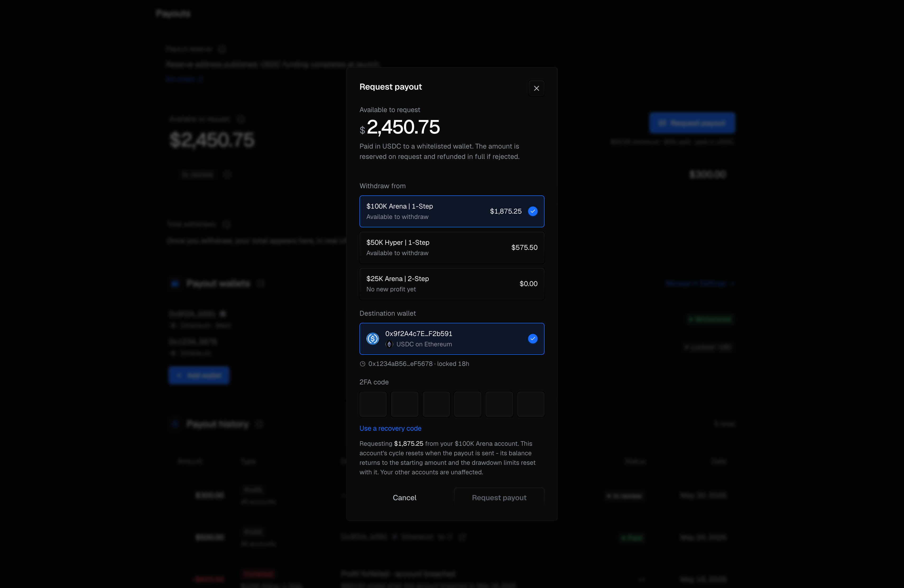The width and height of the screenshot is (904, 588).
Task: Click the 2FA code label
Action: 374,382
